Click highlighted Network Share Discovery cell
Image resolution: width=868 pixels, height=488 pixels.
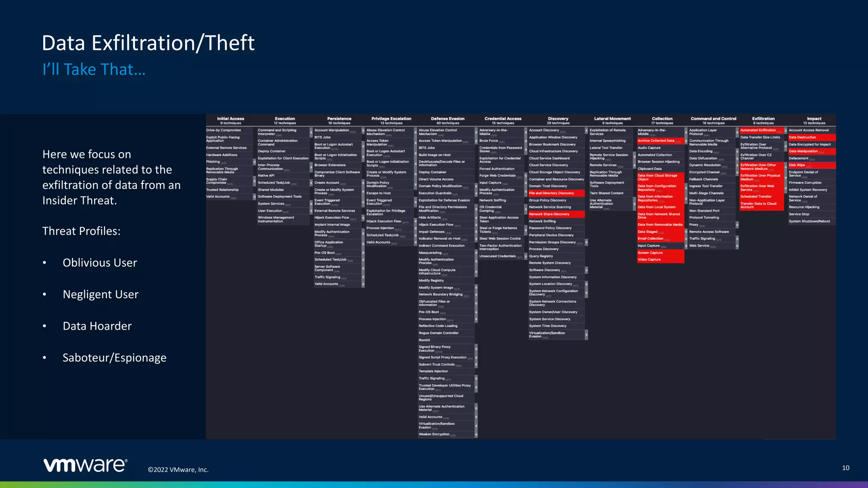click(x=556, y=214)
